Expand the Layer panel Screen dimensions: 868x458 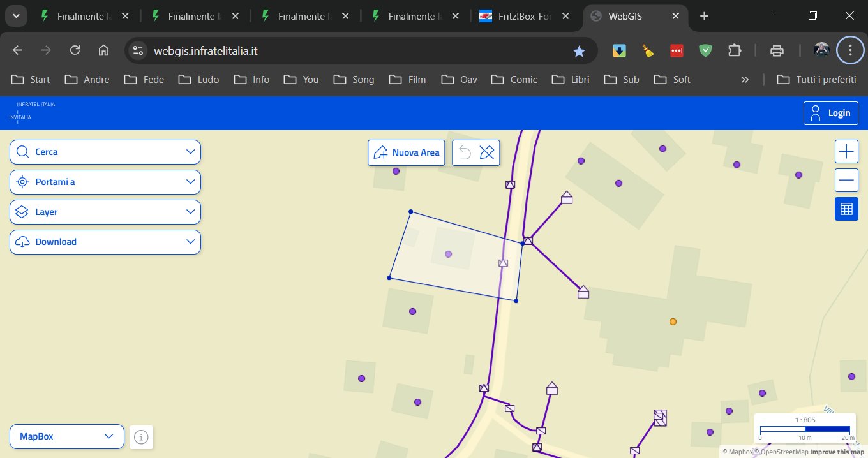click(105, 212)
